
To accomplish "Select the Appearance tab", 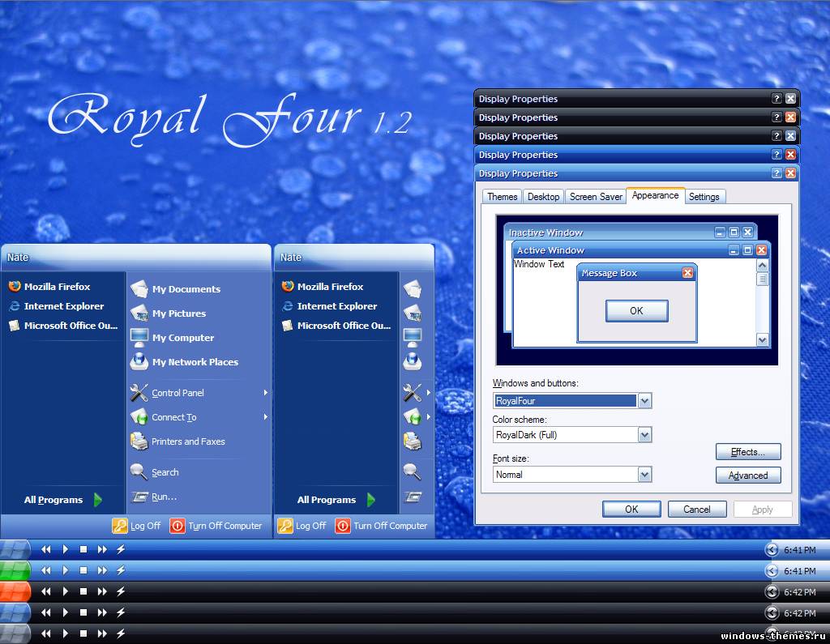I will 655,195.
